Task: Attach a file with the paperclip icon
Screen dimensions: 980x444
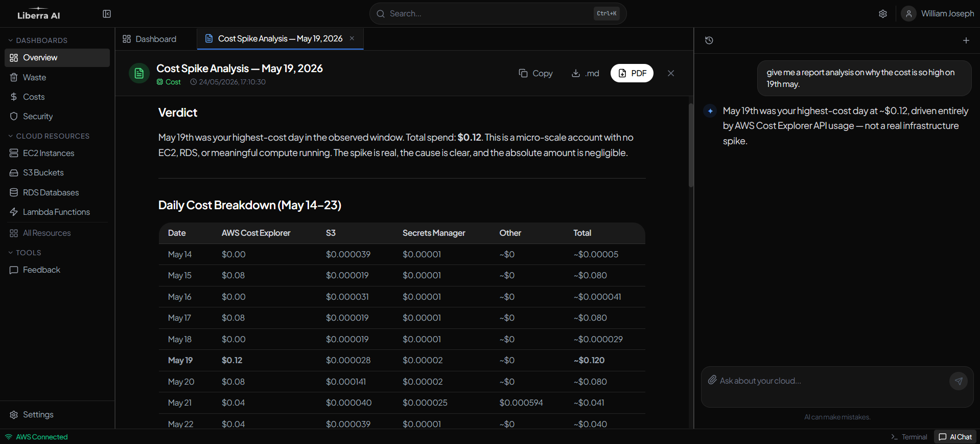Action: point(712,380)
